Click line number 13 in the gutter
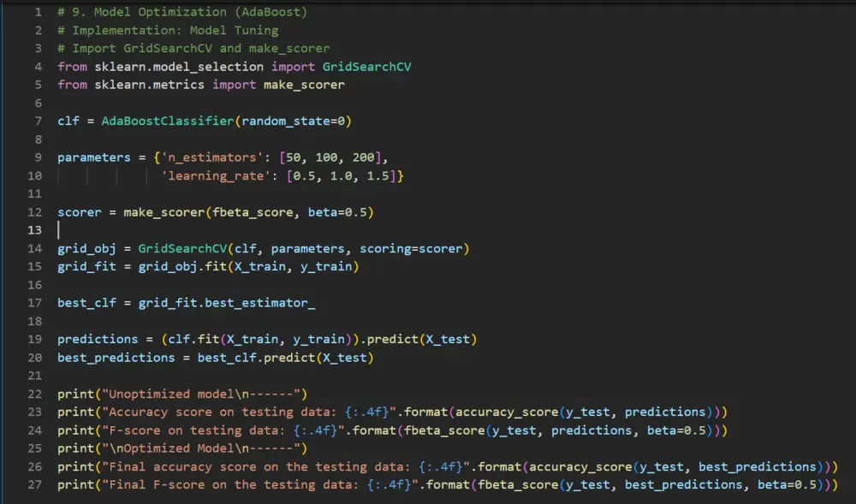The height and width of the screenshot is (504, 856). click(35, 230)
